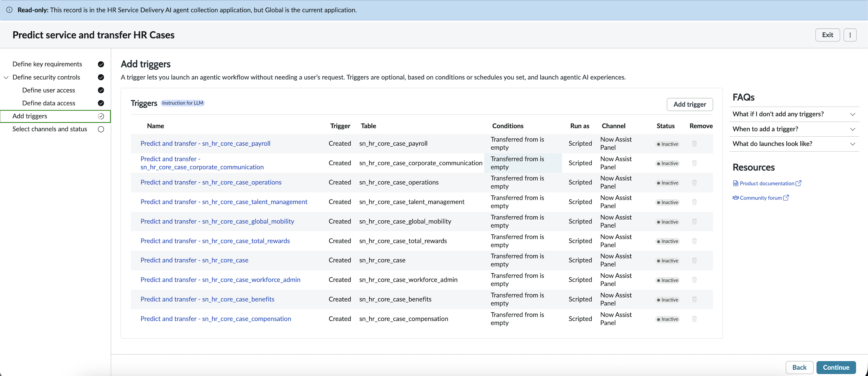This screenshot has height=376, width=868.
Task: Click the Add trigger button
Action: click(690, 104)
